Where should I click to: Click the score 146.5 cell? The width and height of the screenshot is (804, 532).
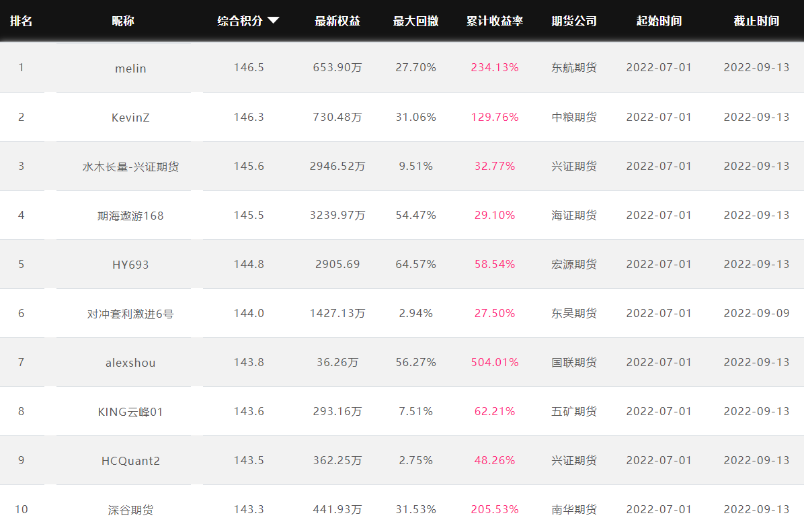click(x=249, y=67)
